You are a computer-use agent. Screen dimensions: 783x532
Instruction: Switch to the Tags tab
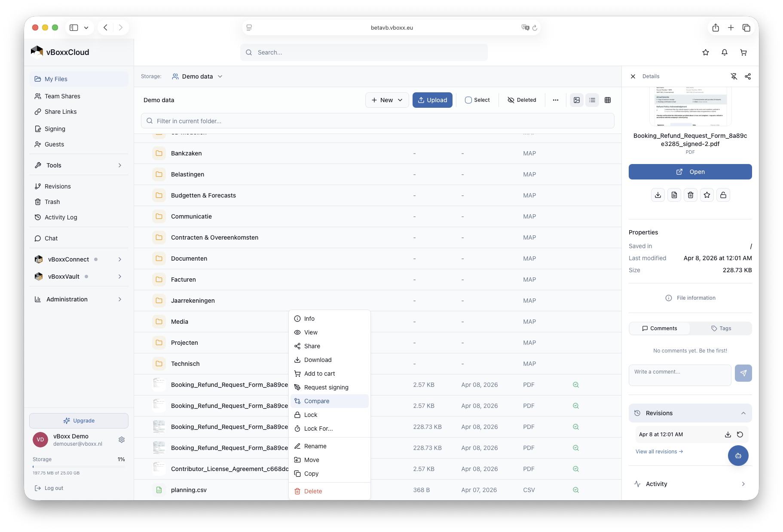[721, 328]
